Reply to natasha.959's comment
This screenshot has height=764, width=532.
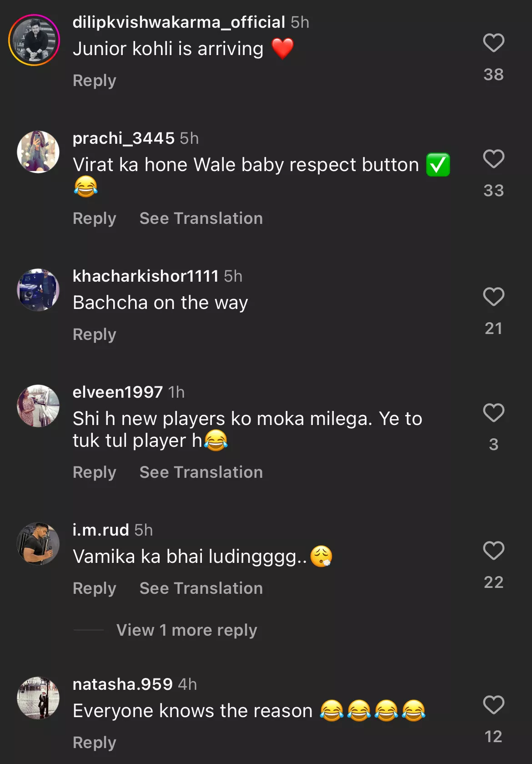tap(95, 743)
